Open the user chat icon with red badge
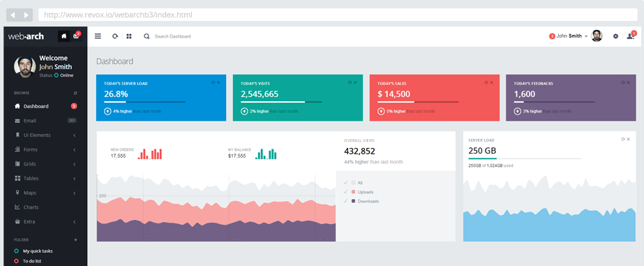This screenshot has width=644, height=266. tap(631, 36)
